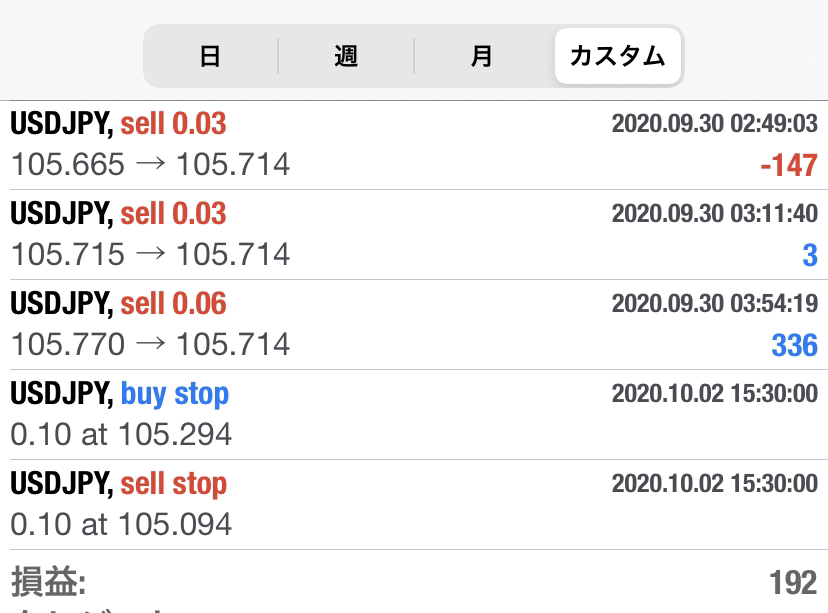
Task: Switch to the 週 (week) tab
Action: pos(346,56)
